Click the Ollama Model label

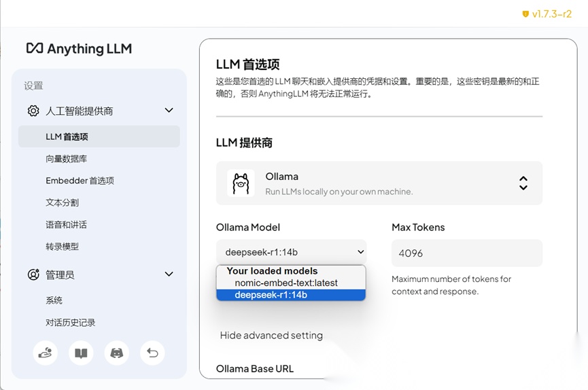coord(248,227)
